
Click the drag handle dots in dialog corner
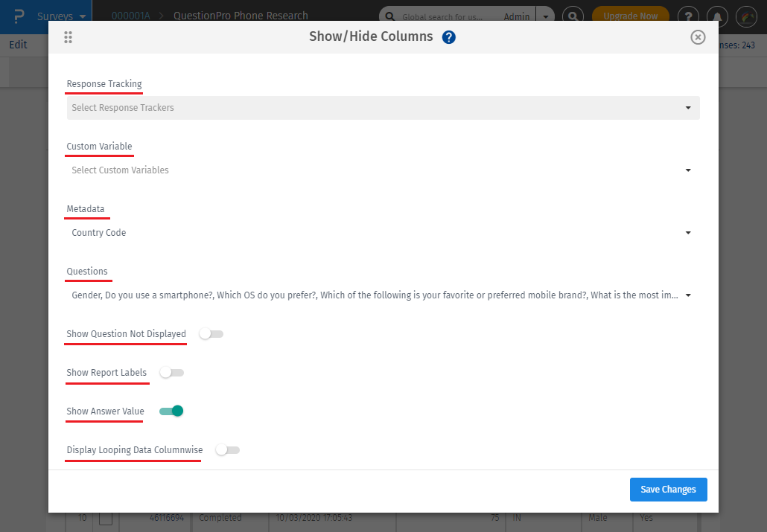68,36
